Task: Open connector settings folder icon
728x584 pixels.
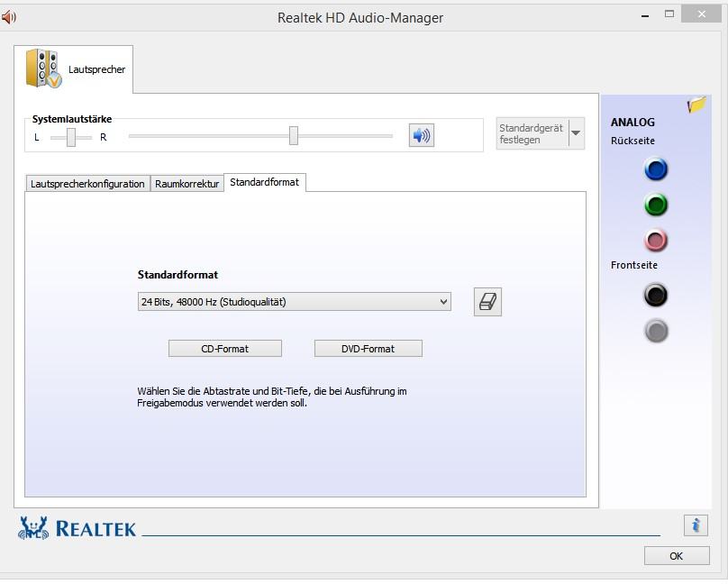Action: click(696, 105)
